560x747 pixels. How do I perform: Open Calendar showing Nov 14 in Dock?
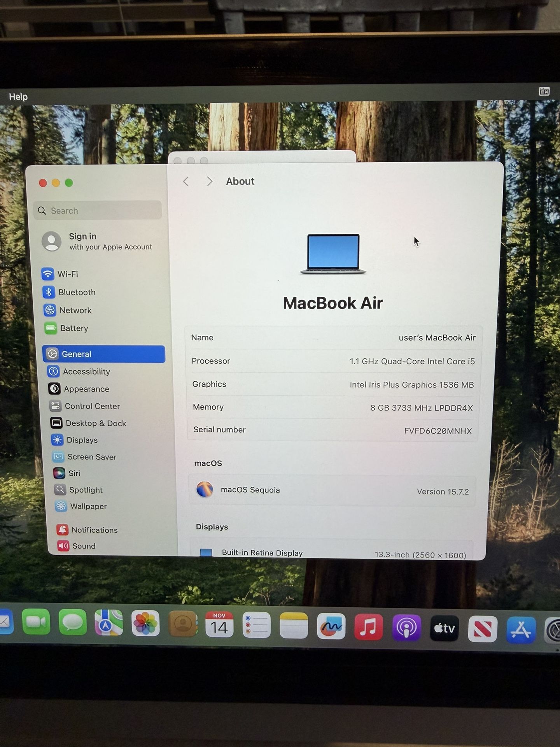coord(219,624)
